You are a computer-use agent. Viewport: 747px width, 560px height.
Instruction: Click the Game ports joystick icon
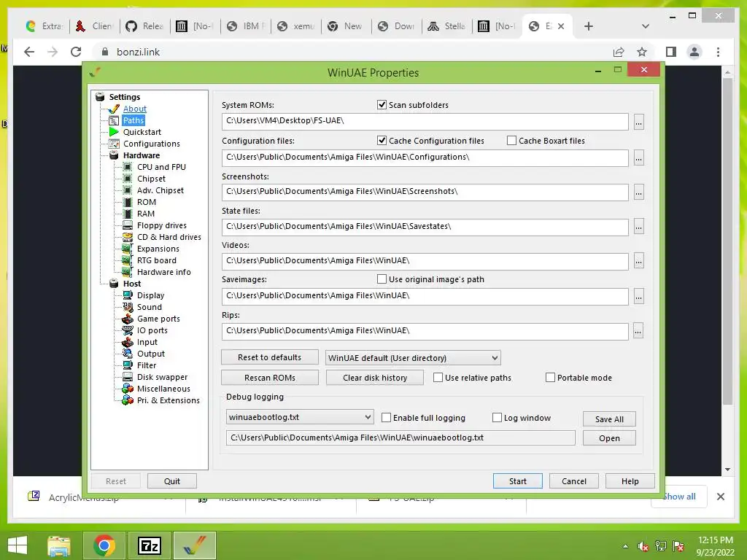[x=128, y=319]
